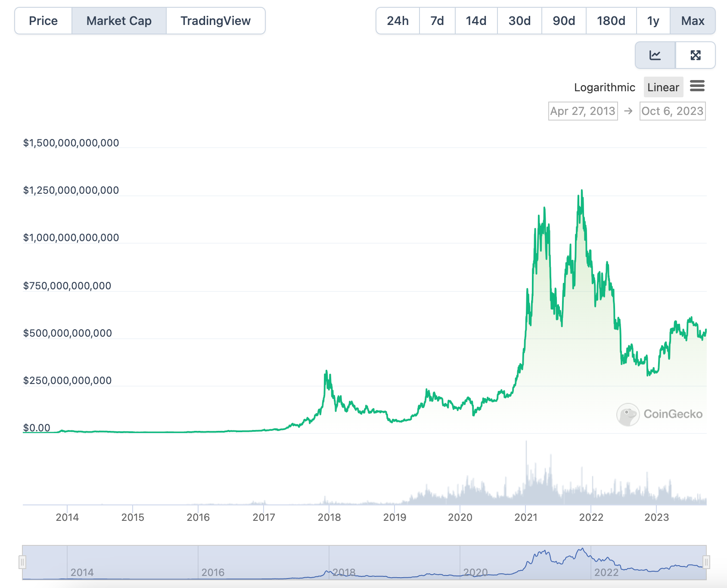Select the 30d range button

519,20
